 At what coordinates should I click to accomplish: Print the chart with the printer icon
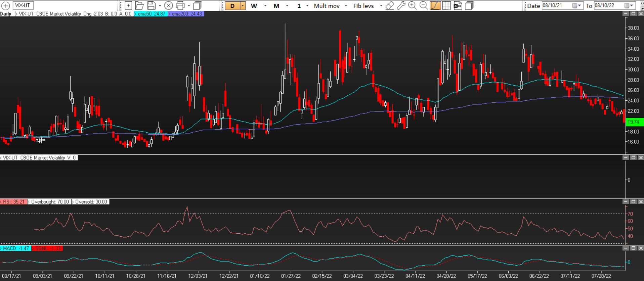tap(180, 5)
